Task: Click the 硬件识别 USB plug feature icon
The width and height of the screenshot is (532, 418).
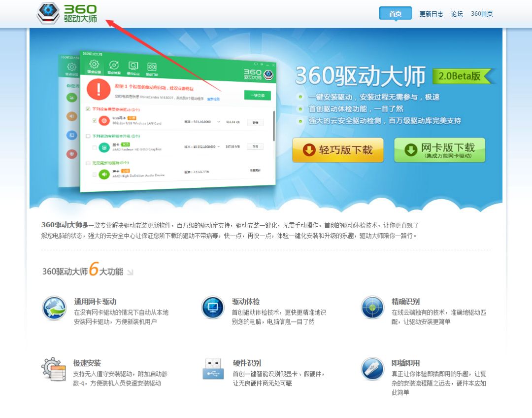Action: click(x=213, y=369)
